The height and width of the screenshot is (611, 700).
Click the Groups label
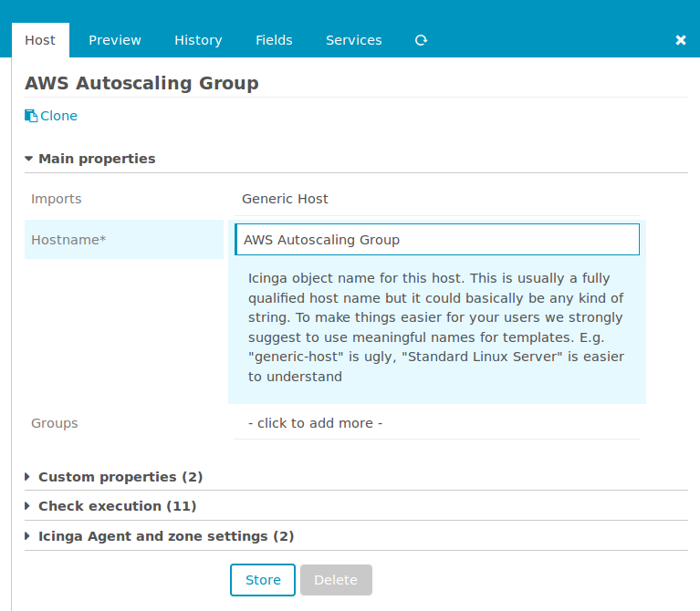[55, 423]
